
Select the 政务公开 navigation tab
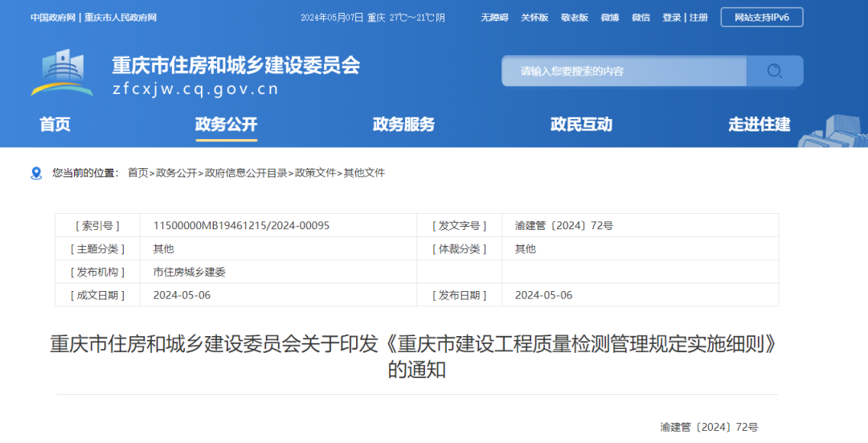(x=226, y=124)
